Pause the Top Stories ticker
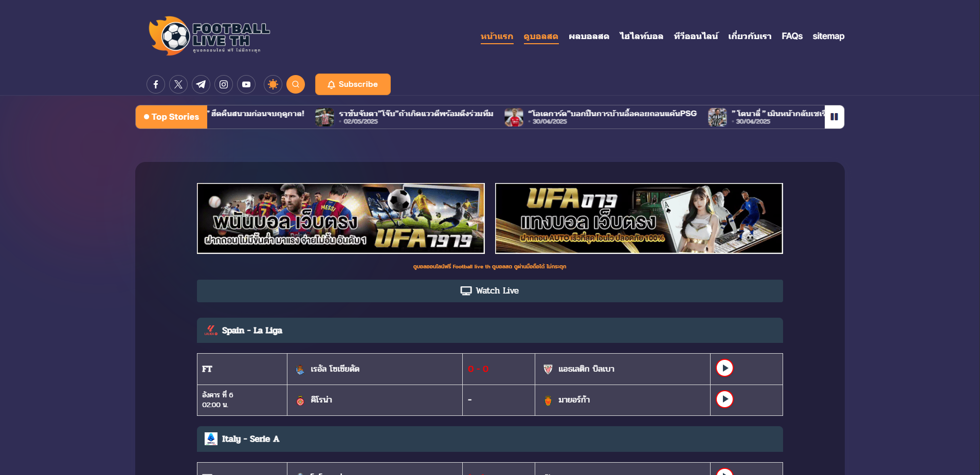This screenshot has width=980, height=475. coord(834,117)
